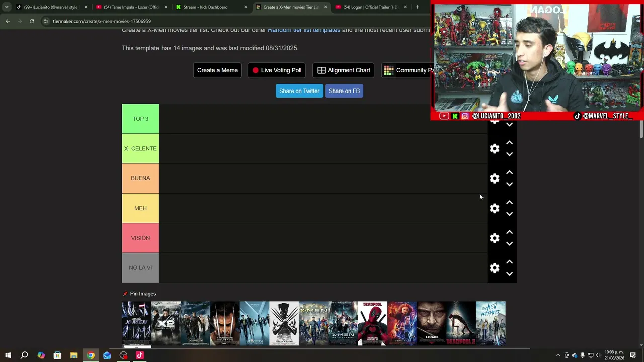Reload the tiermaker page
644x362 pixels.
point(32,21)
